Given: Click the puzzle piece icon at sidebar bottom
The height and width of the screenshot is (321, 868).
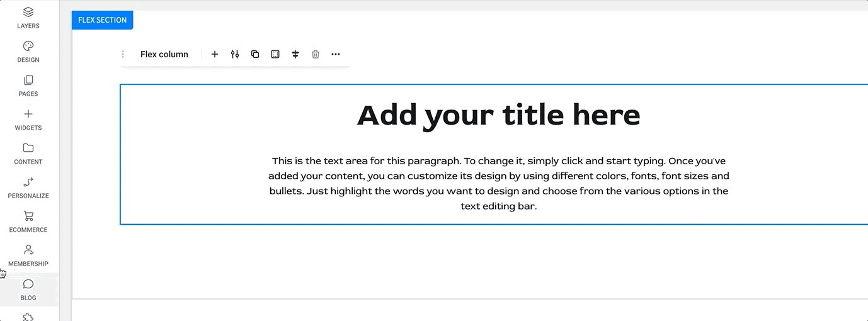Looking at the screenshot, I should click(28, 317).
